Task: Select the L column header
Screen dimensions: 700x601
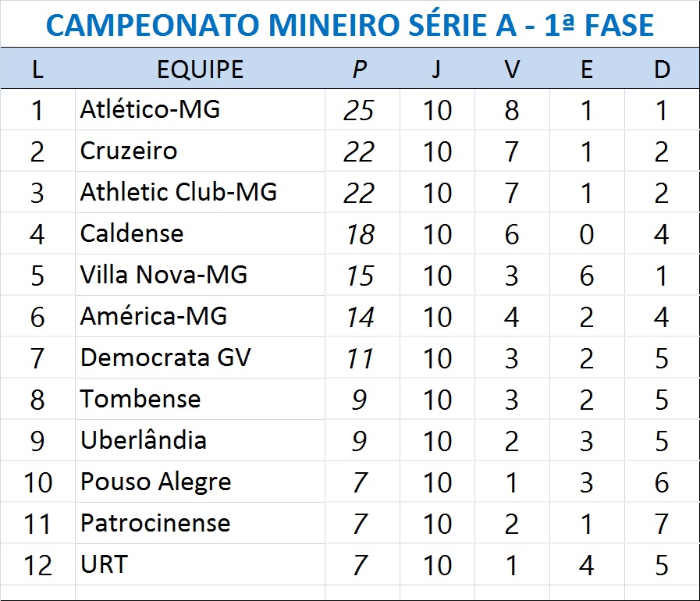Action: coord(37,69)
